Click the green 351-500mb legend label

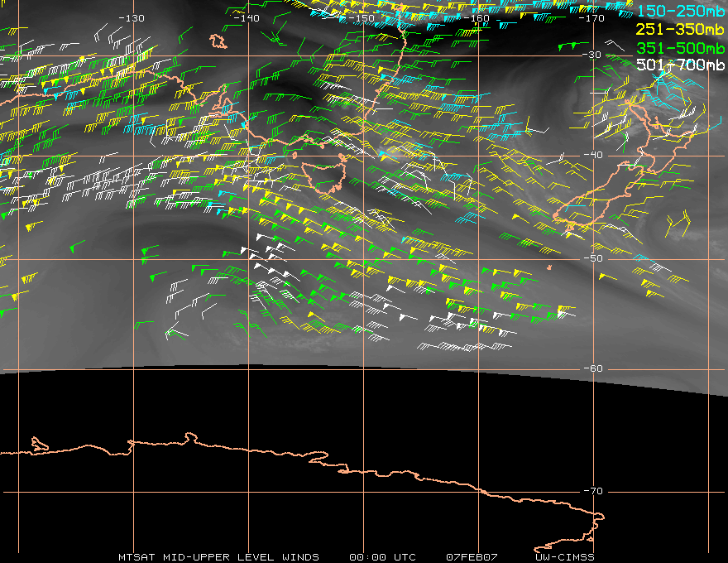681,48
